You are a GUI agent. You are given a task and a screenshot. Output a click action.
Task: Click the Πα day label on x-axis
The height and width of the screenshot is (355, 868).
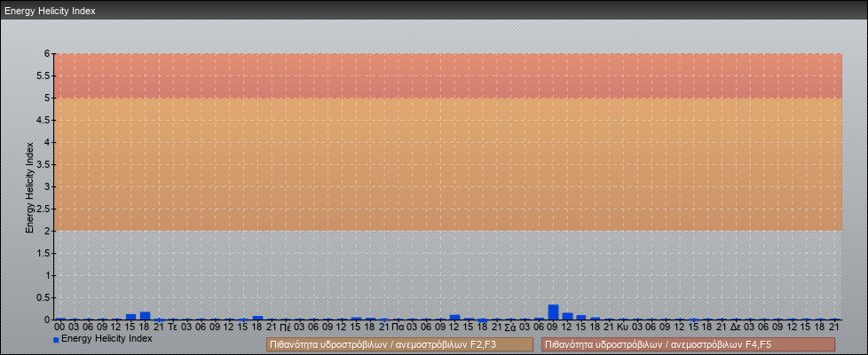(398, 327)
